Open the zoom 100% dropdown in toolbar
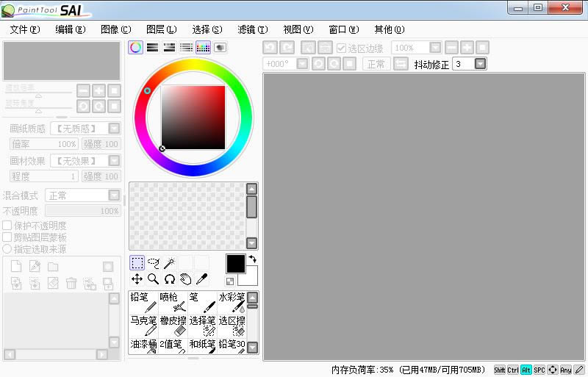Image resolution: width=588 pixels, height=377 pixels. coord(435,48)
